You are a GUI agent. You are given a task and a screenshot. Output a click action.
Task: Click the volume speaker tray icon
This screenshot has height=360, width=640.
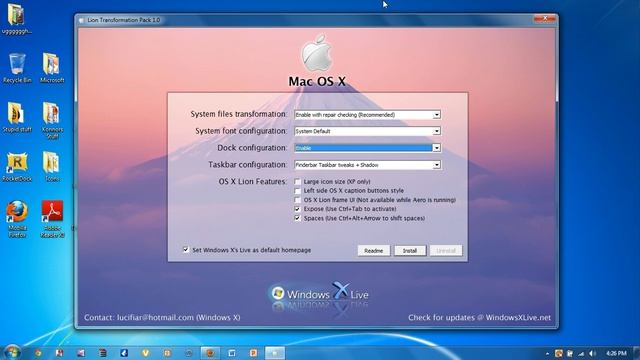pos(592,353)
